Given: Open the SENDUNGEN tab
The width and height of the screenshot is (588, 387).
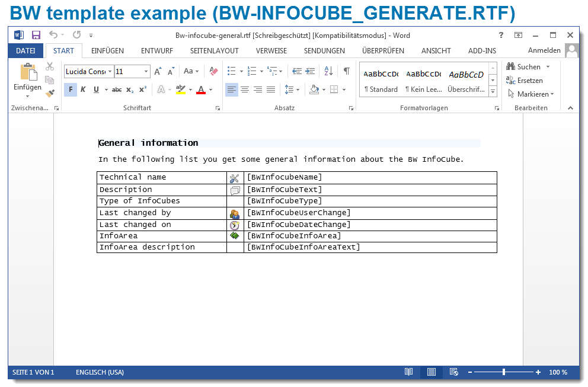Looking at the screenshot, I should click(324, 50).
